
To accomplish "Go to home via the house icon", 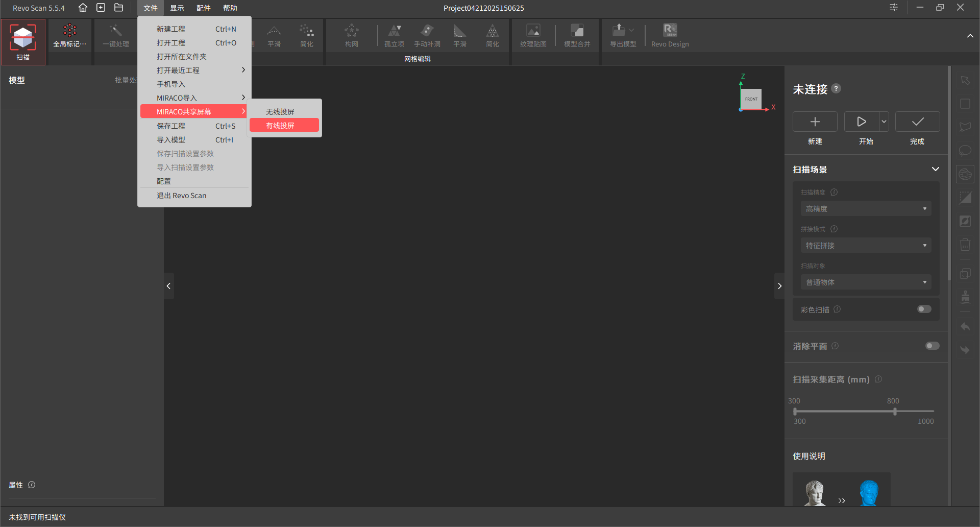I will tap(83, 8).
